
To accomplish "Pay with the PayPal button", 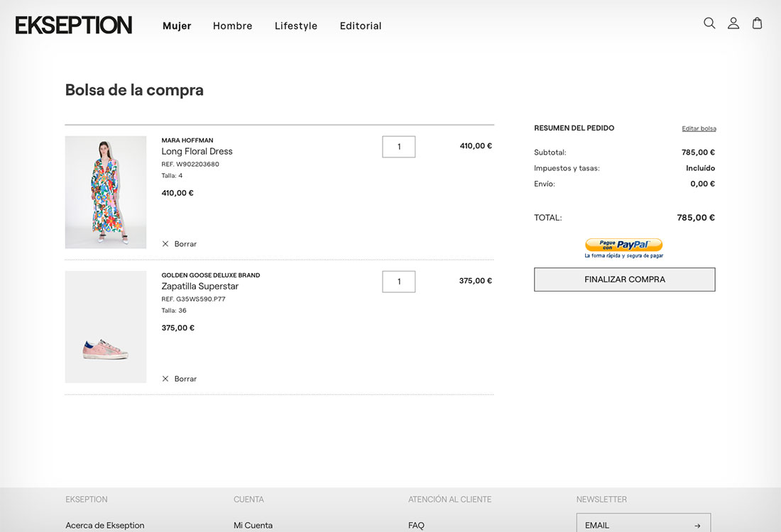I will [623, 245].
